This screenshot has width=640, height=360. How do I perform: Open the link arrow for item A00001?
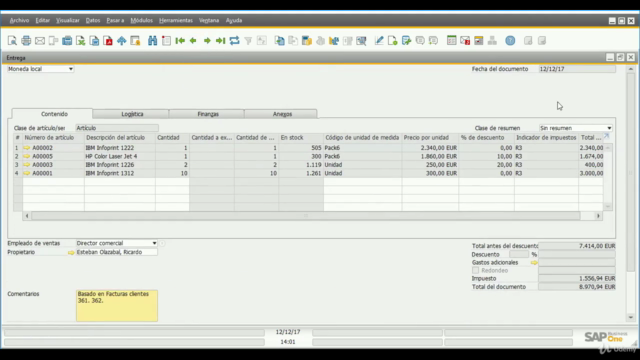click(27, 173)
